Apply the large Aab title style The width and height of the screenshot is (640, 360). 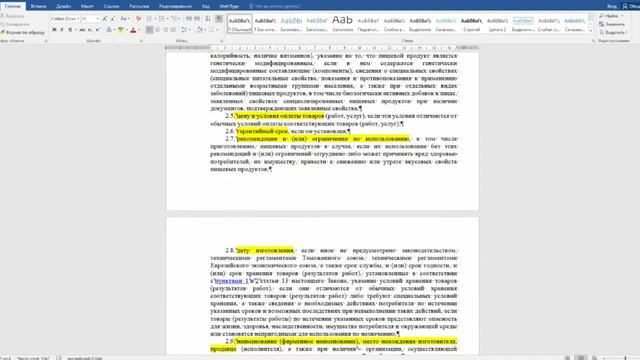[342, 24]
